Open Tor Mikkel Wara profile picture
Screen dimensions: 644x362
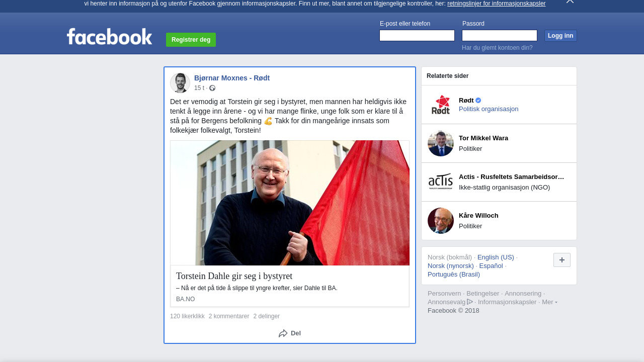[x=441, y=143]
